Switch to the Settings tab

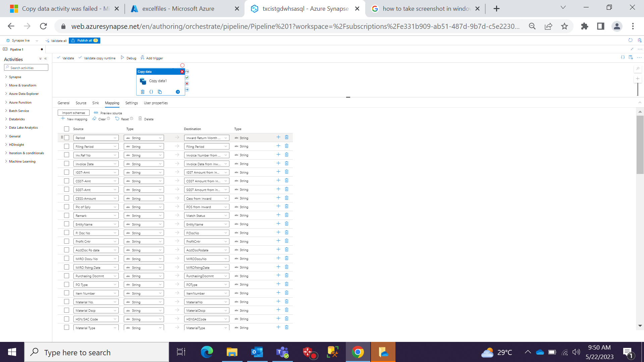[131, 103]
